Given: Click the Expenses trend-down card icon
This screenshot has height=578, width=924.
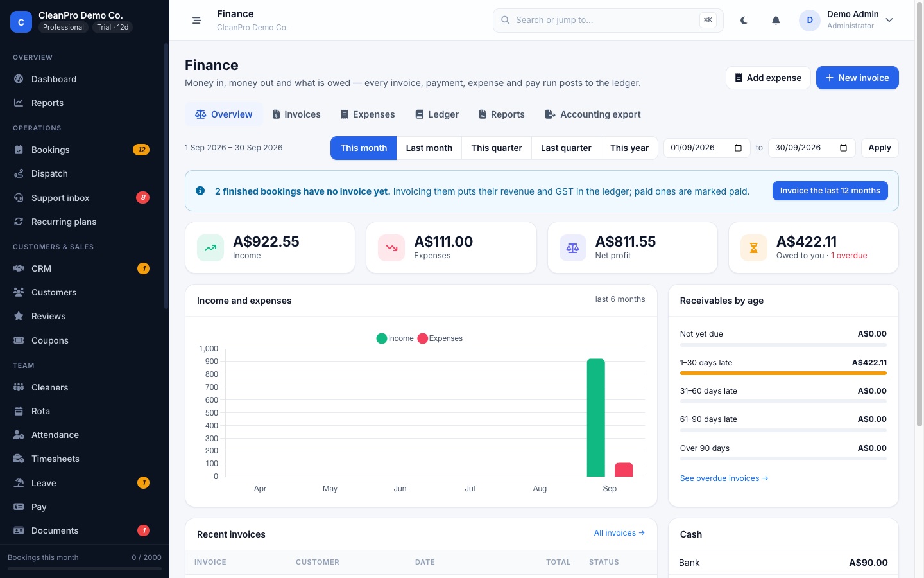Looking at the screenshot, I should [391, 248].
